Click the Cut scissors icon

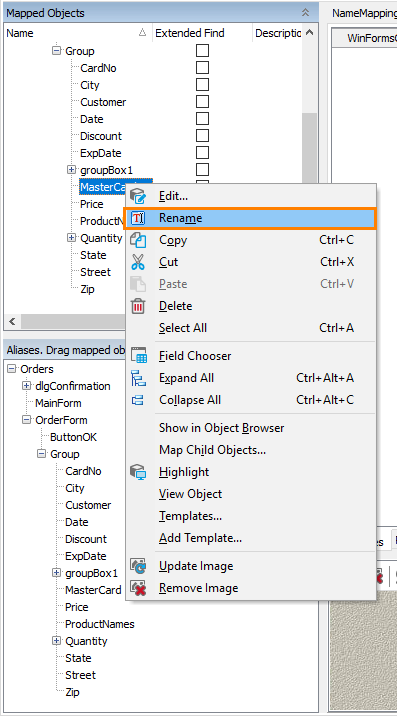(x=138, y=262)
